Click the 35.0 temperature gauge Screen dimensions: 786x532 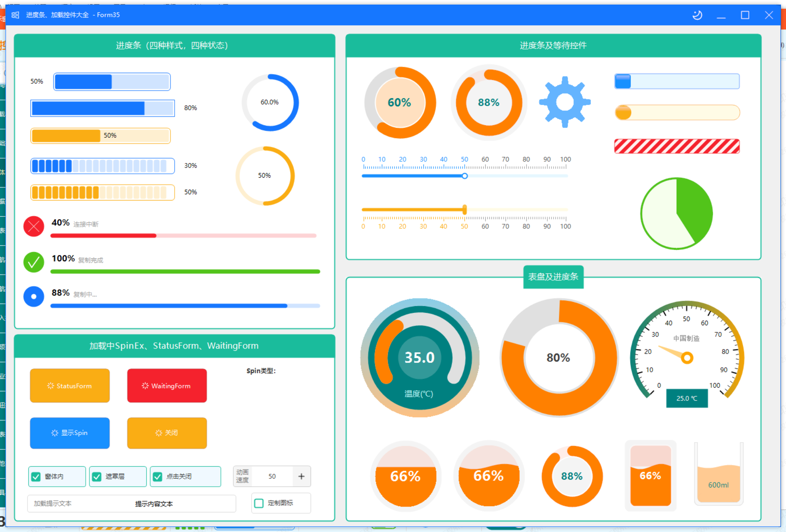pyautogui.click(x=420, y=358)
